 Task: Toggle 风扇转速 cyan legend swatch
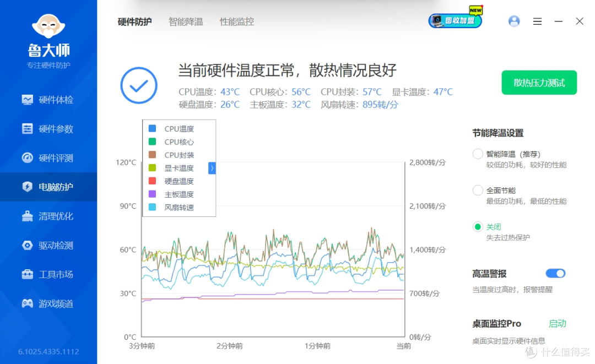point(152,207)
